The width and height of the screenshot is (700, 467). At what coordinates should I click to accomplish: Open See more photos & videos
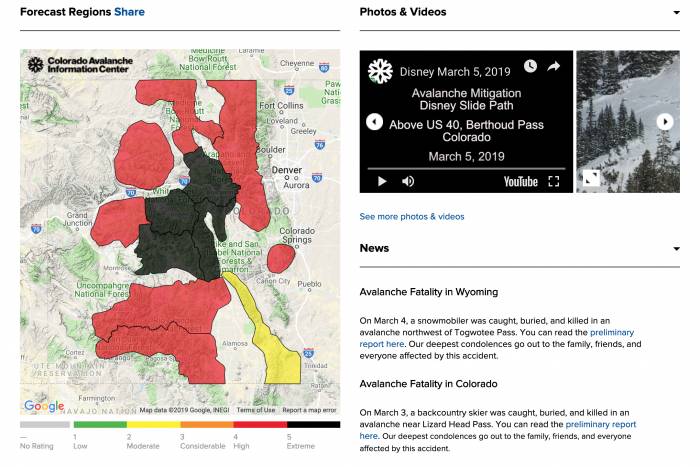coord(412,217)
